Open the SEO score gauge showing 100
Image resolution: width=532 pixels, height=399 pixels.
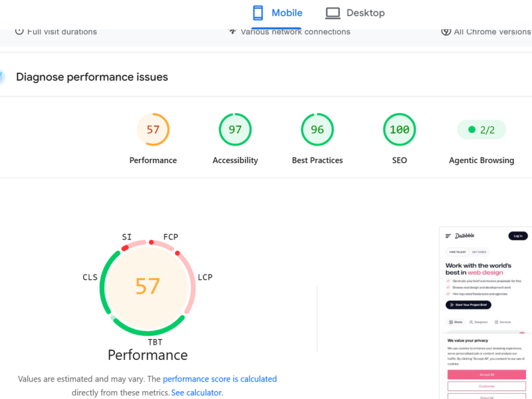[x=400, y=130]
